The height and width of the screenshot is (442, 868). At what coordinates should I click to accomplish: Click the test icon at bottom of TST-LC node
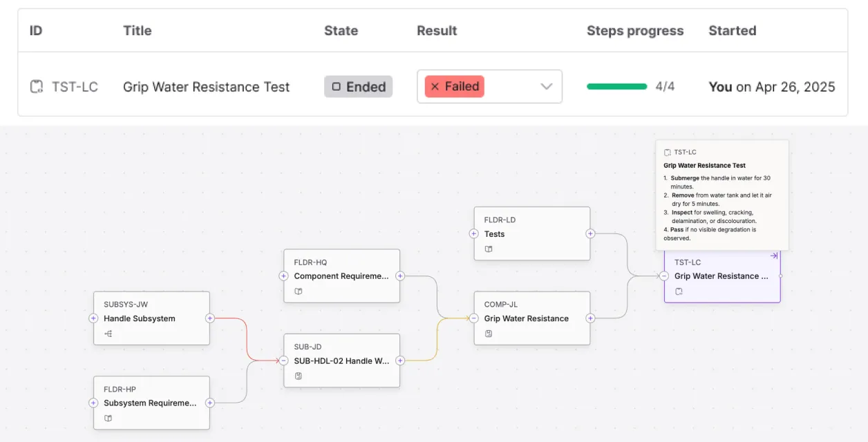point(679,291)
